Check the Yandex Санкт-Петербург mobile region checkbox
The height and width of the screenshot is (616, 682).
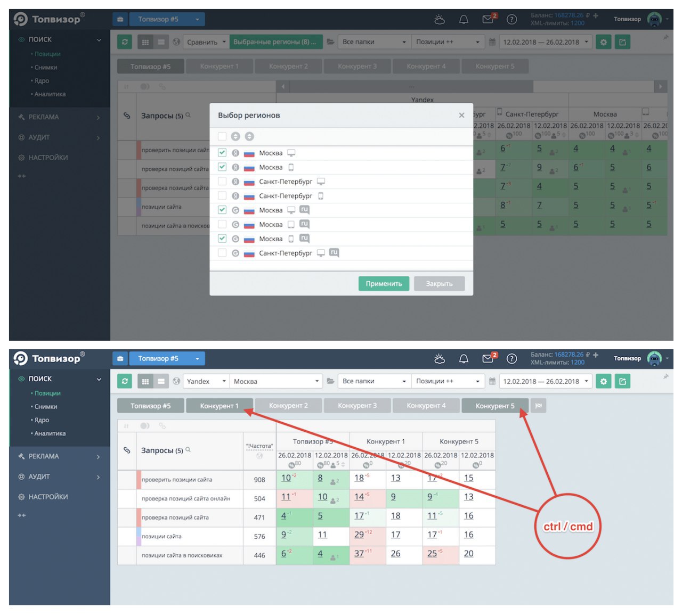pos(222,196)
